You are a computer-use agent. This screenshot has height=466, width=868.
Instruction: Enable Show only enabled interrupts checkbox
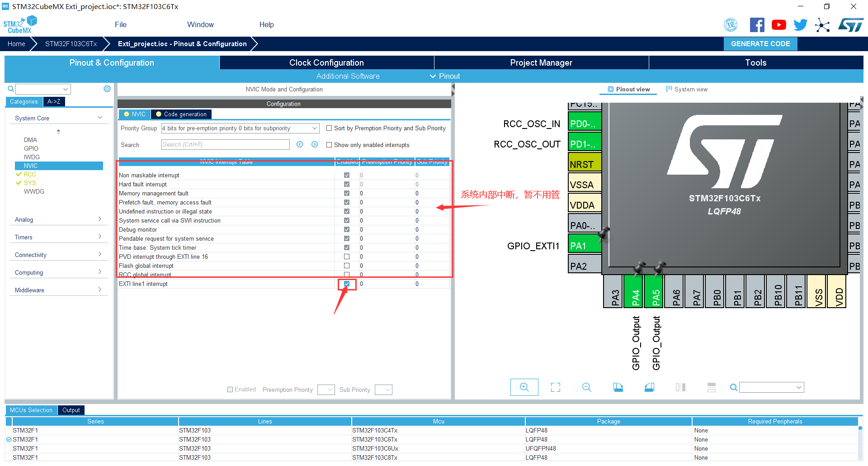pyautogui.click(x=329, y=145)
